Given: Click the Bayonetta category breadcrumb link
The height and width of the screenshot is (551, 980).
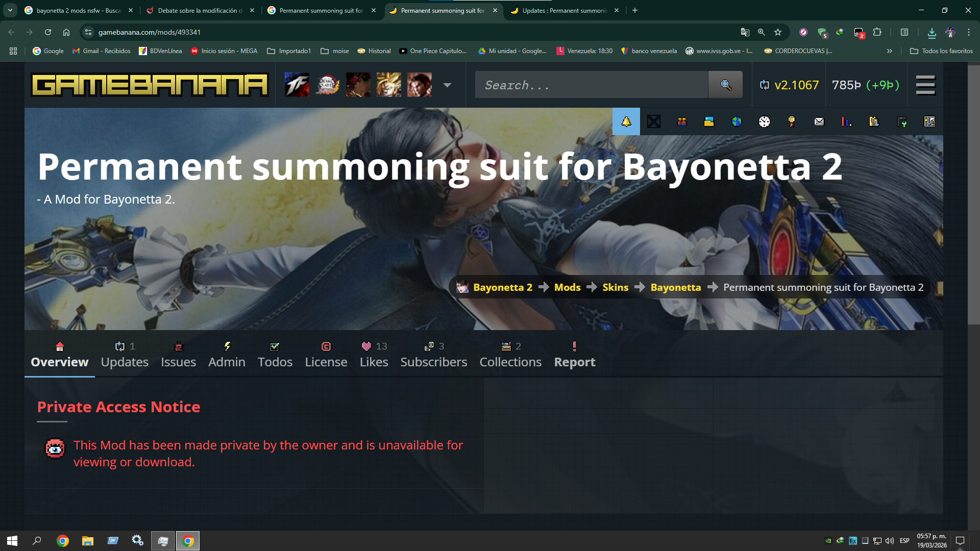Looking at the screenshot, I should [676, 287].
